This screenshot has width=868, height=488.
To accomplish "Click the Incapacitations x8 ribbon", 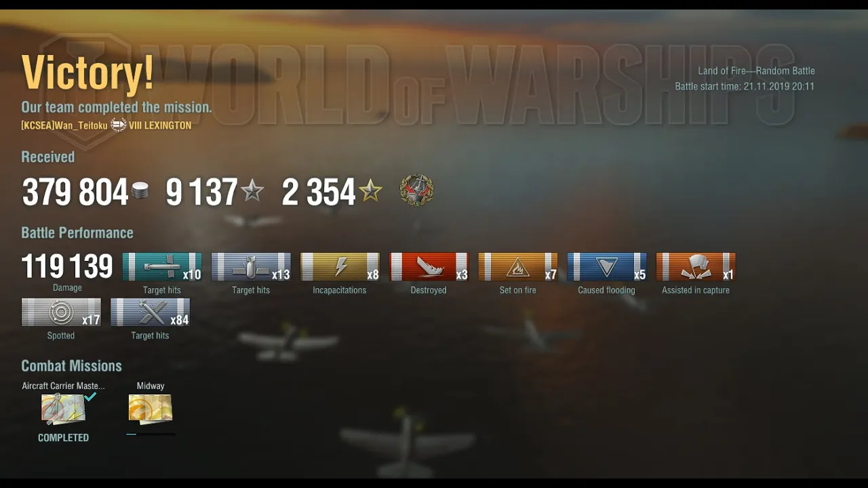I will 340,267.
